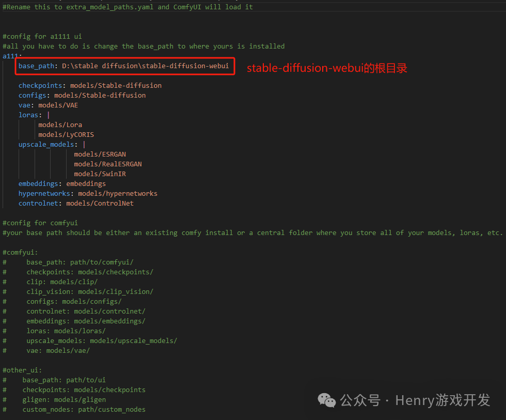This screenshot has height=420, width=506.
Task: Click the path 'D:\stable diffusion\stable-diffusion-webui'
Action: [x=145, y=66]
